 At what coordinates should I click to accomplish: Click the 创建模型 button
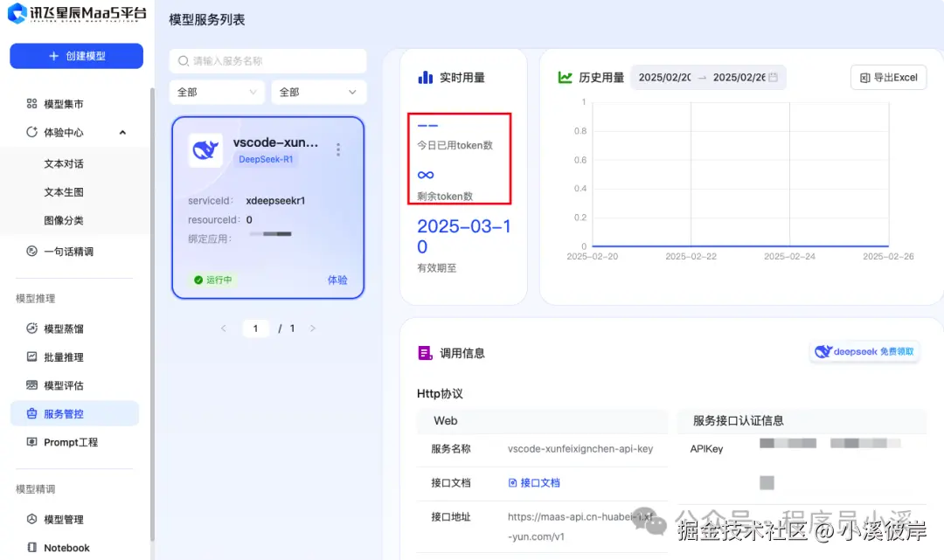tap(76, 56)
